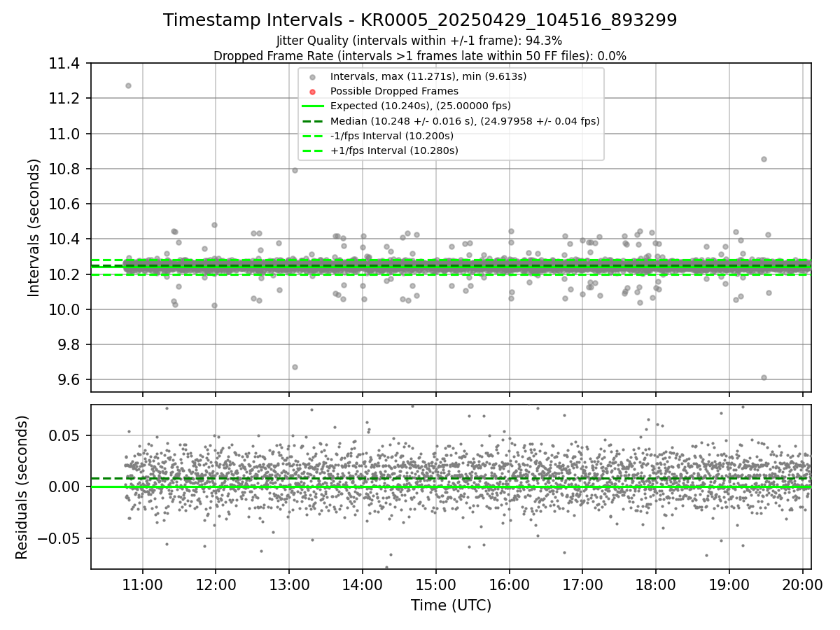Click the 20:00 tick label on the time axis
The image size is (840, 630).
point(802,584)
